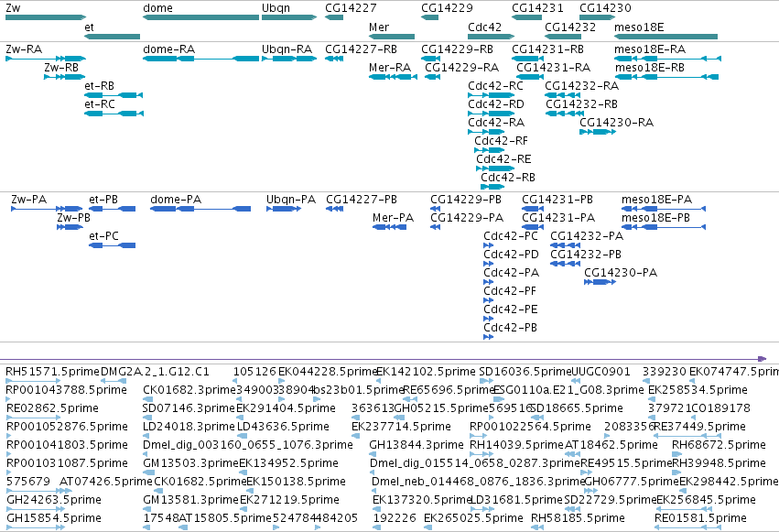
Task: Select transcript Cdc42-RD
Action: click(492, 114)
